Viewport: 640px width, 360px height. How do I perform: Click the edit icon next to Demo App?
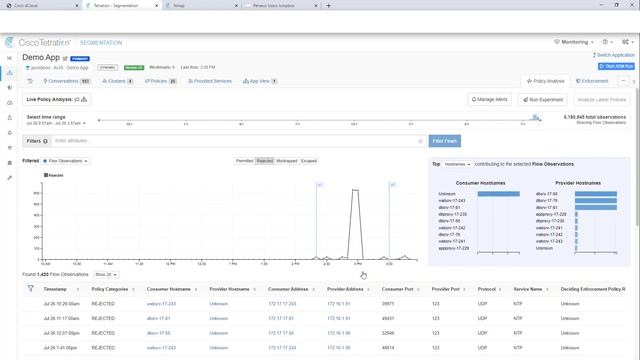[65, 58]
